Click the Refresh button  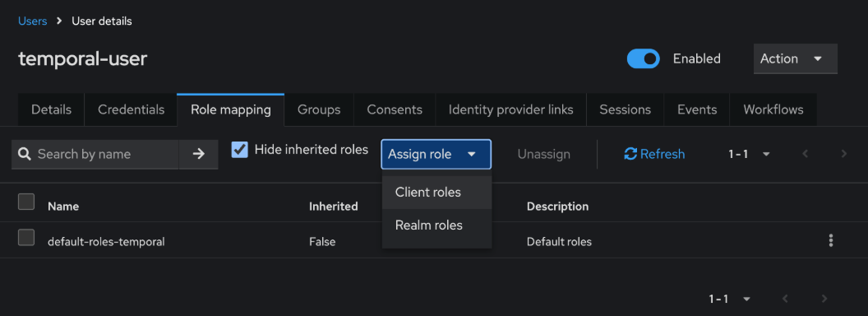coord(654,154)
